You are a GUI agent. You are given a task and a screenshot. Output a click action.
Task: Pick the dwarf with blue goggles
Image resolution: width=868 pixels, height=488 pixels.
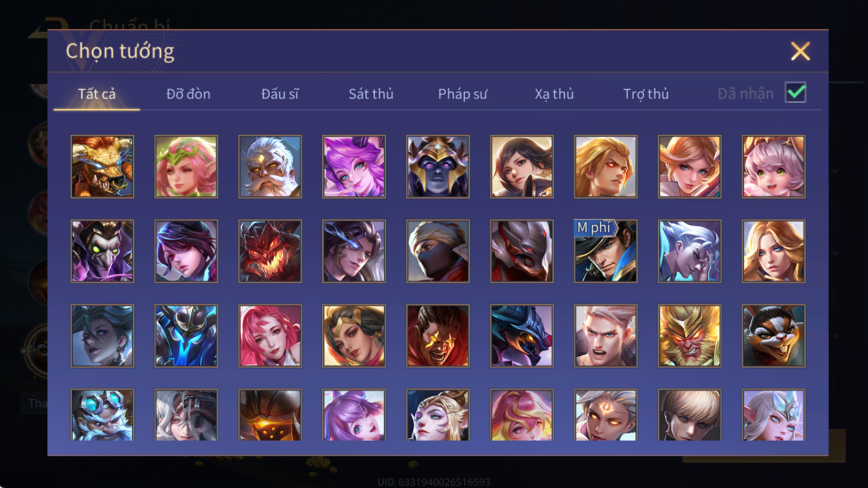[102, 415]
